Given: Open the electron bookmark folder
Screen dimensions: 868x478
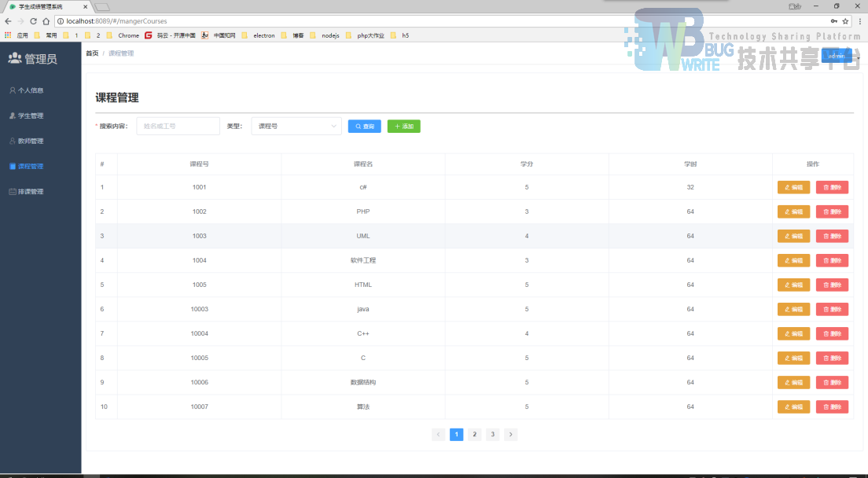Looking at the screenshot, I should (259, 35).
